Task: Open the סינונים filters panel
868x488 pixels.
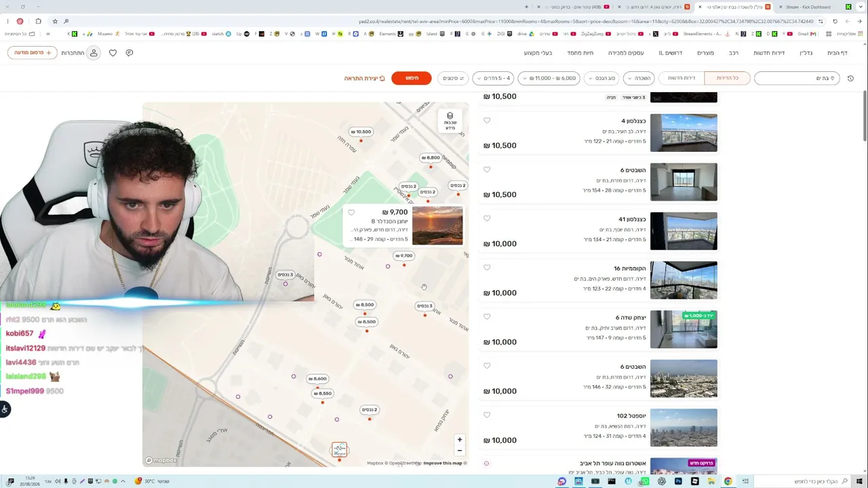Action: (452, 79)
